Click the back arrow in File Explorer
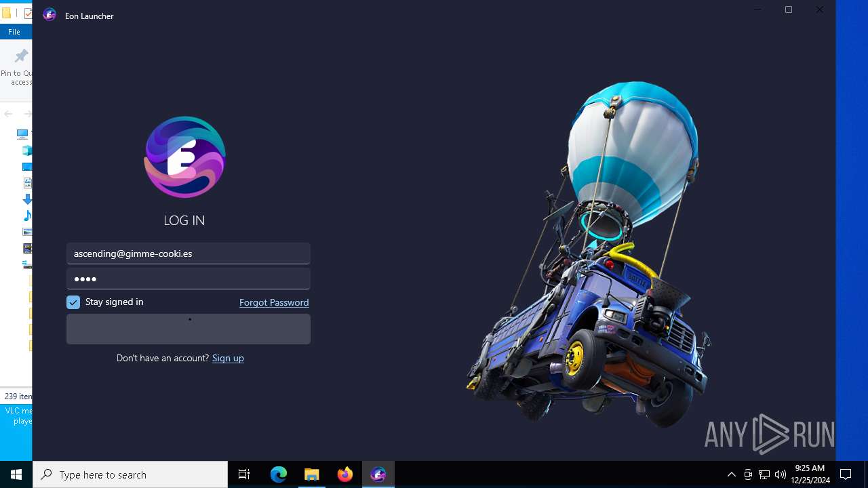 (x=8, y=114)
